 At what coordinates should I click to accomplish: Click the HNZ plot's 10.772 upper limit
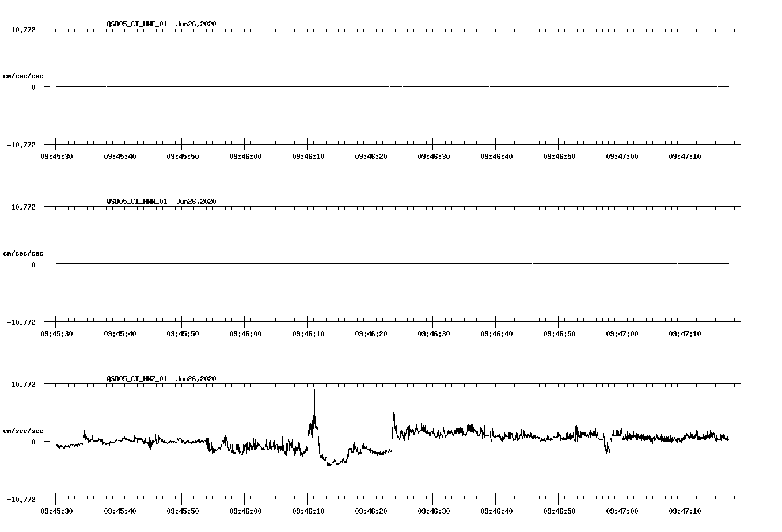23,384
